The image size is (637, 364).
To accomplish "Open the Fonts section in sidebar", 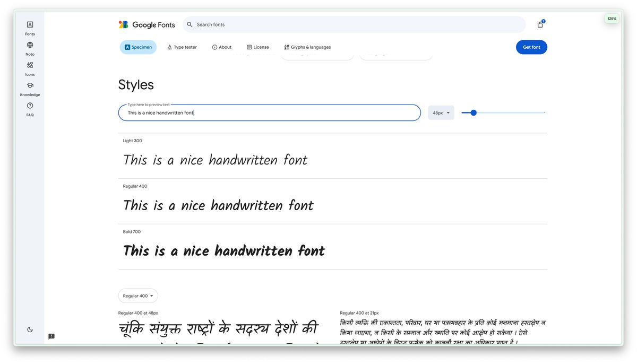I will (30, 28).
